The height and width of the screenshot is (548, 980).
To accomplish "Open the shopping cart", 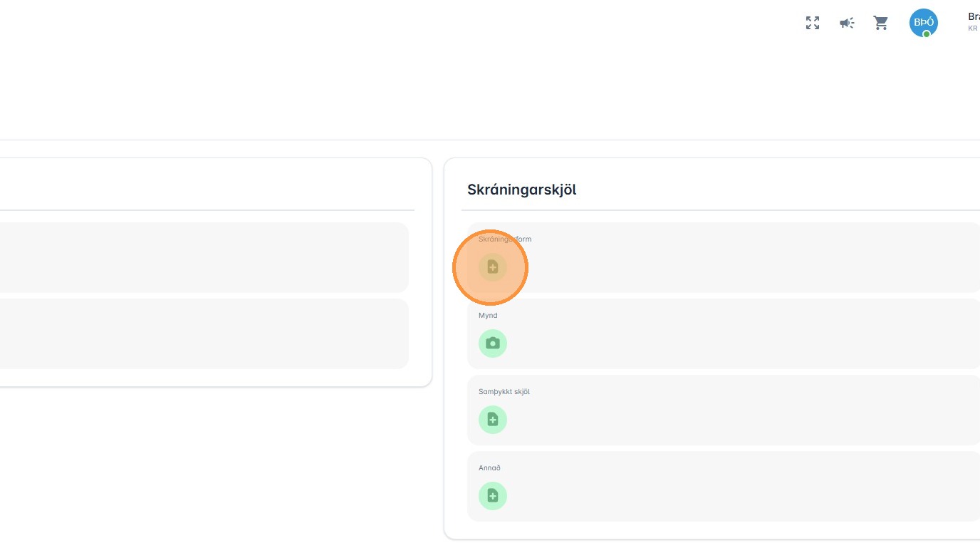I will click(881, 23).
